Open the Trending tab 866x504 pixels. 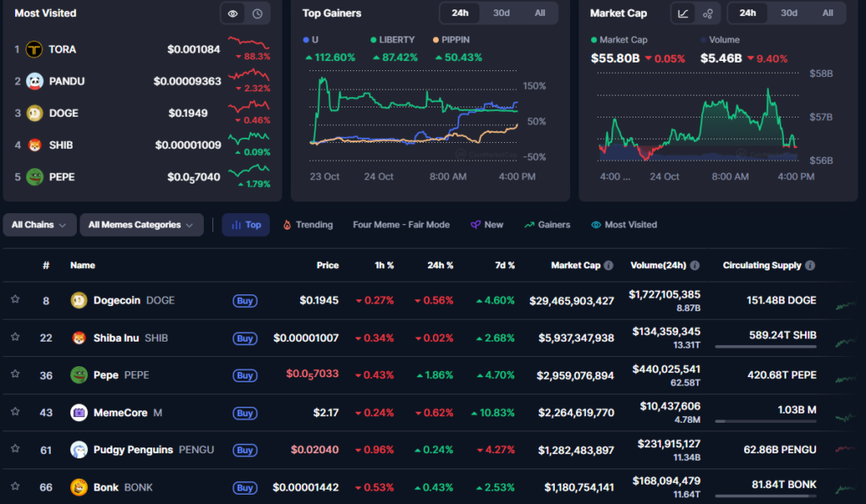308,225
